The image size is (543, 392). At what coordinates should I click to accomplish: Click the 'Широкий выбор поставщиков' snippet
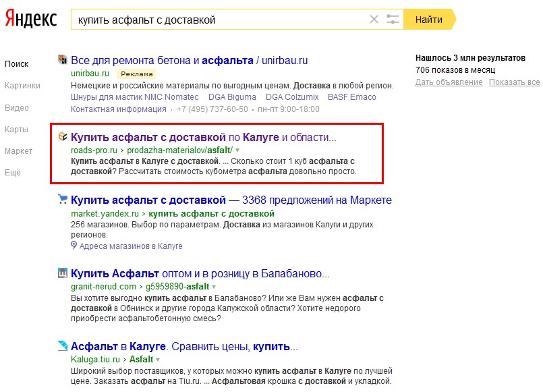click(x=231, y=376)
